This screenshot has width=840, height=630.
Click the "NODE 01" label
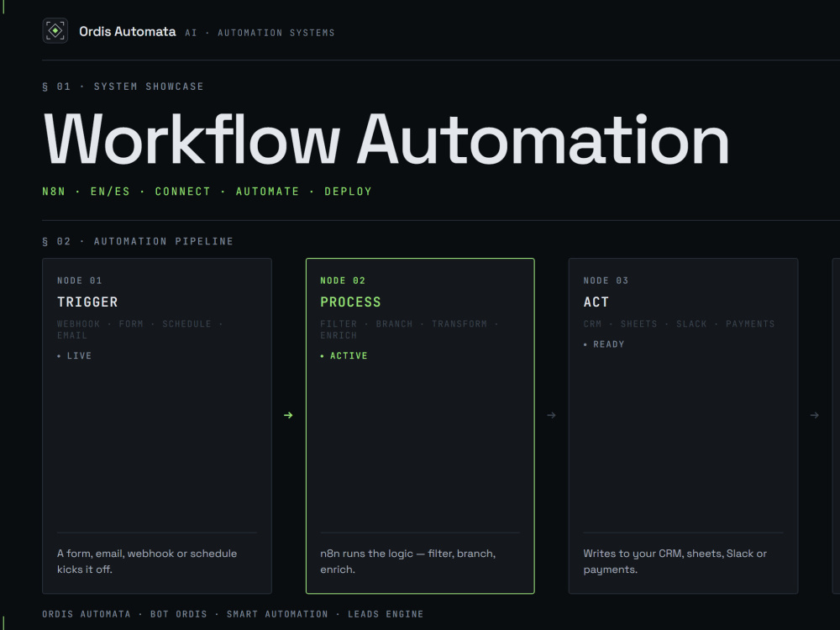(x=79, y=281)
